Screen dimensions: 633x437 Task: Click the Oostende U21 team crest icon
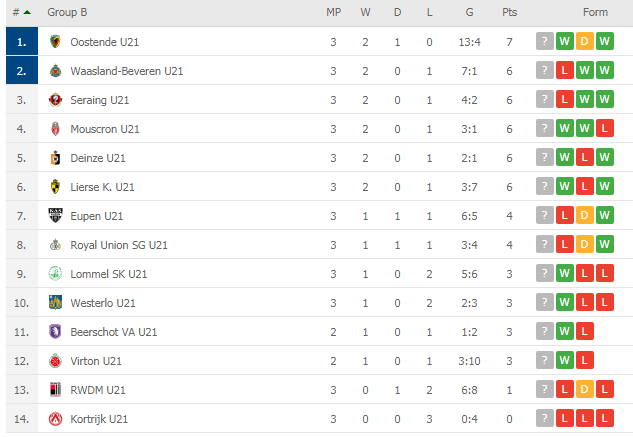[x=55, y=42]
